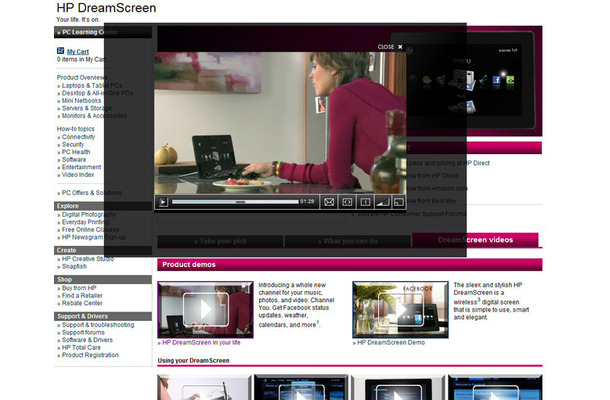Open the Snapfish link

point(74,267)
